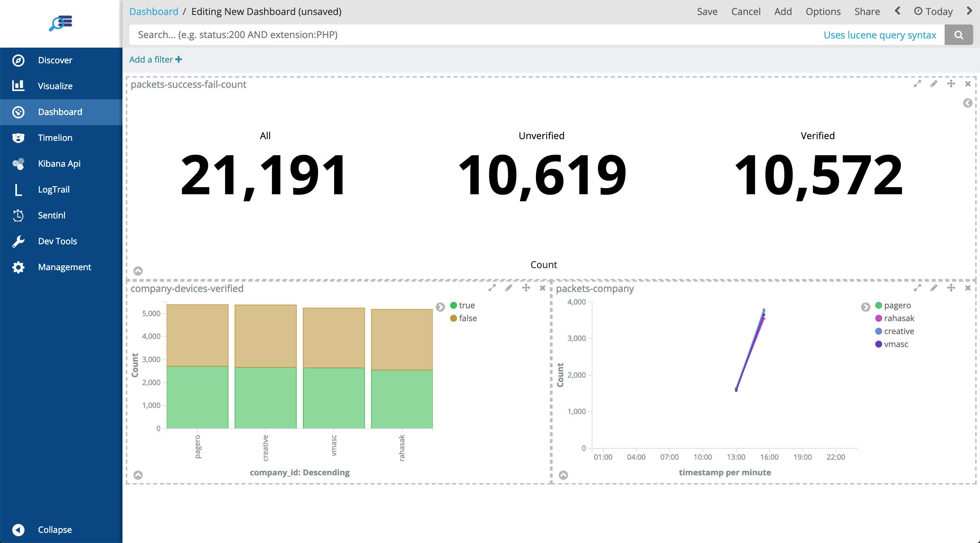Toggle the 'true' series in the legend
980x543 pixels.
(x=467, y=305)
